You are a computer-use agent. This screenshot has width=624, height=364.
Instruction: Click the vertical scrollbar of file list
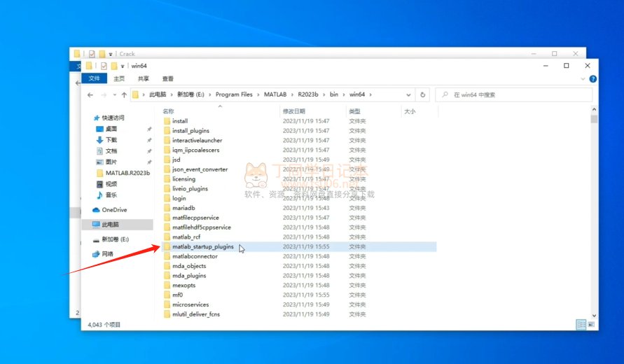pos(594,210)
